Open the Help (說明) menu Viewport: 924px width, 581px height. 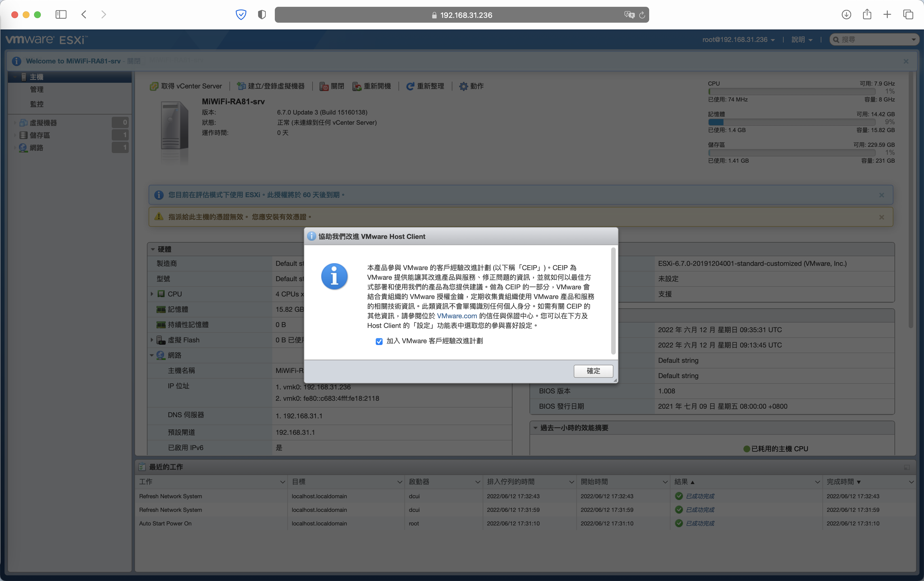pos(801,39)
